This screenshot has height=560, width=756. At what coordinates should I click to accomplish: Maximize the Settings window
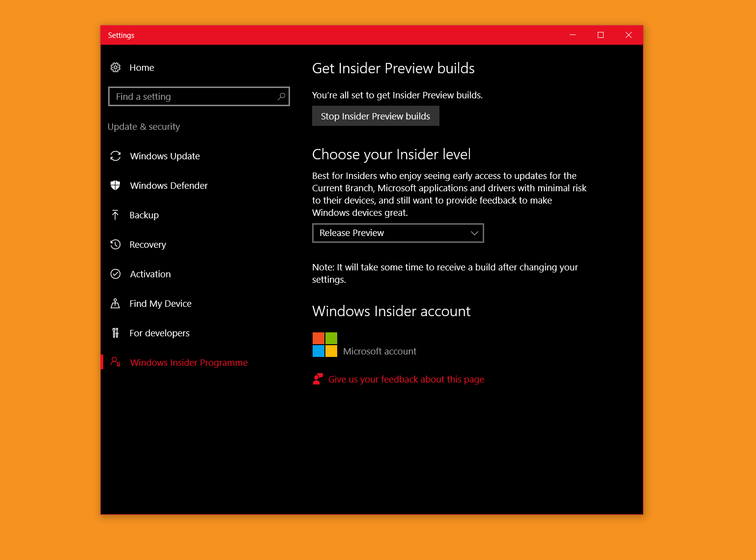pyautogui.click(x=601, y=35)
